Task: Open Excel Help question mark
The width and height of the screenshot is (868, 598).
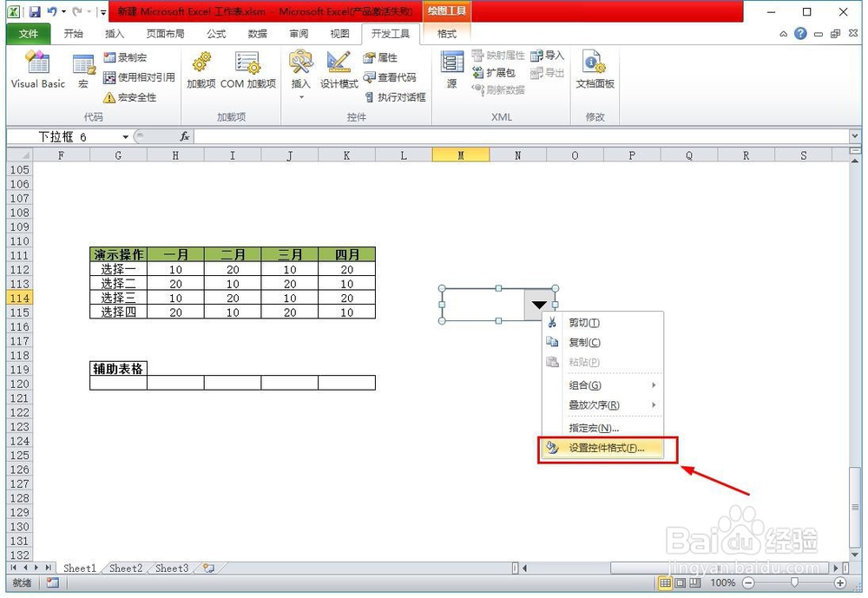Action: (x=800, y=33)
